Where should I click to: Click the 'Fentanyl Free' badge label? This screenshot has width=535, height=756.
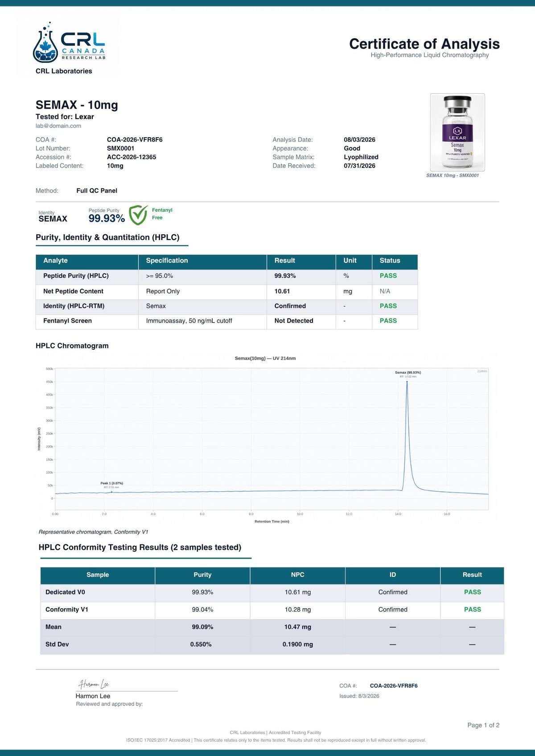162,214
